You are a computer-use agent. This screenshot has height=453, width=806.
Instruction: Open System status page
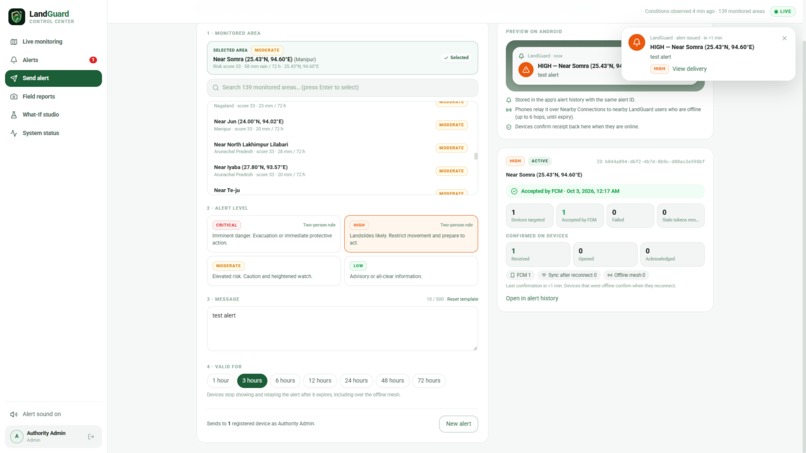point(53,133)
